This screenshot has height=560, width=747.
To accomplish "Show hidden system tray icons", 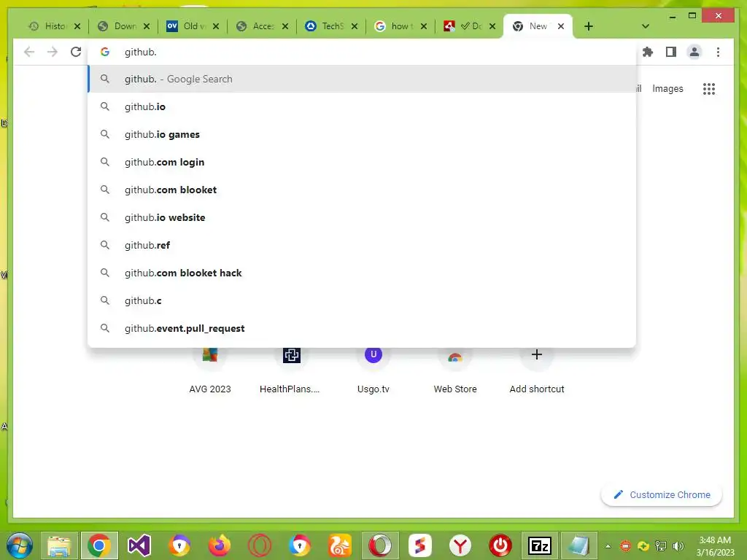I will (x=608, y=545).
